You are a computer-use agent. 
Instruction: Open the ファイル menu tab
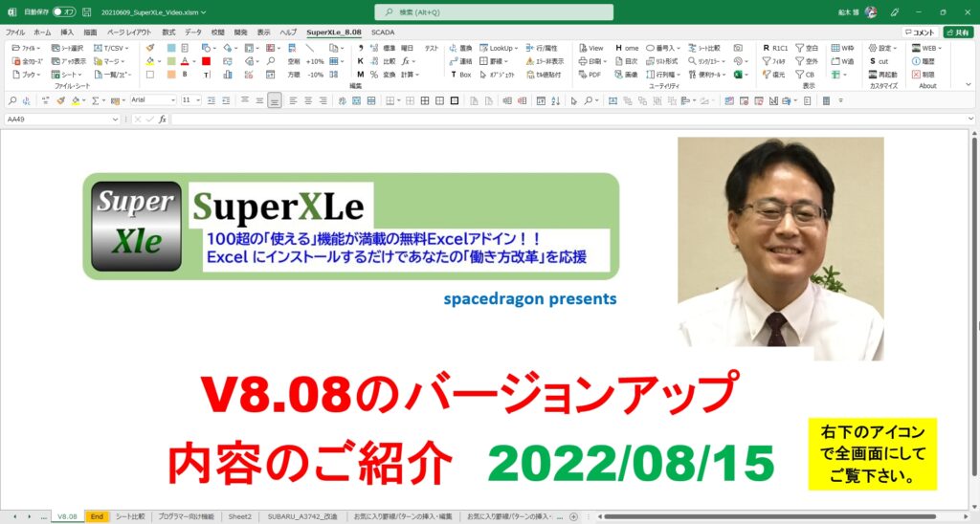[15, 32]
